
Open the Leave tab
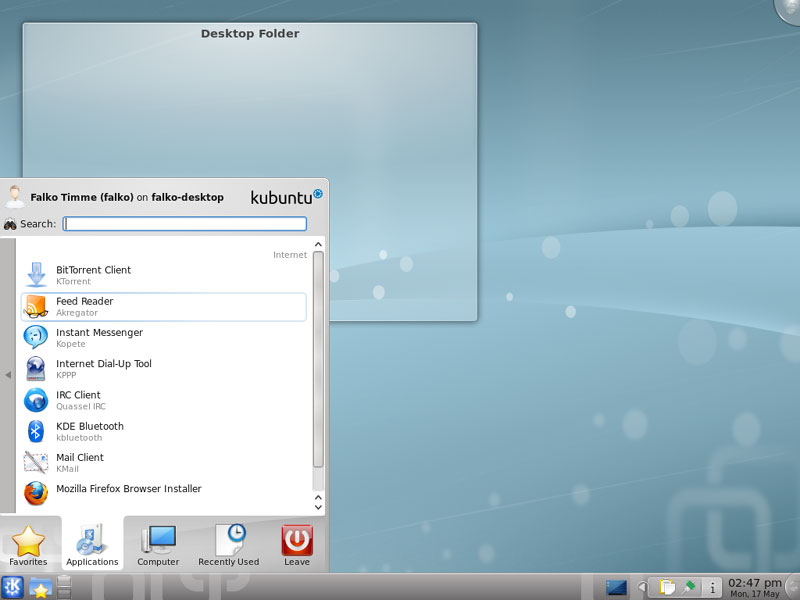(x=297, y=545)
